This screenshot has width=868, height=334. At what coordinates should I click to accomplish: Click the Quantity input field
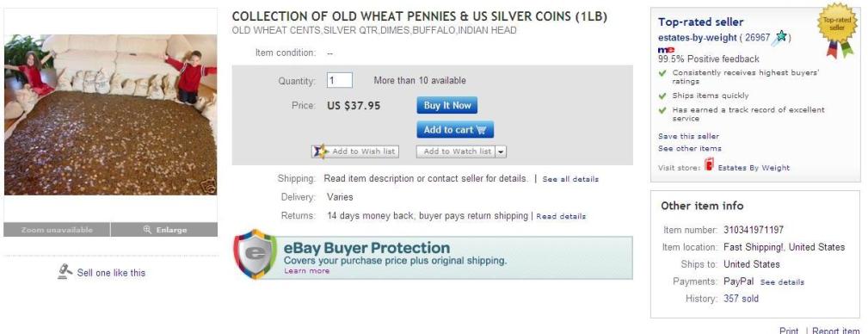(x=339, y=80)
